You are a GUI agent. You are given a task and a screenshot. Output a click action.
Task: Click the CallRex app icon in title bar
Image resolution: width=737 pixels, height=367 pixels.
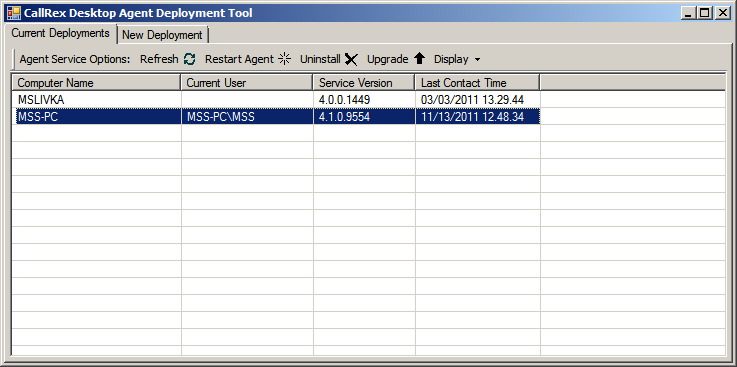pos(14,13)
